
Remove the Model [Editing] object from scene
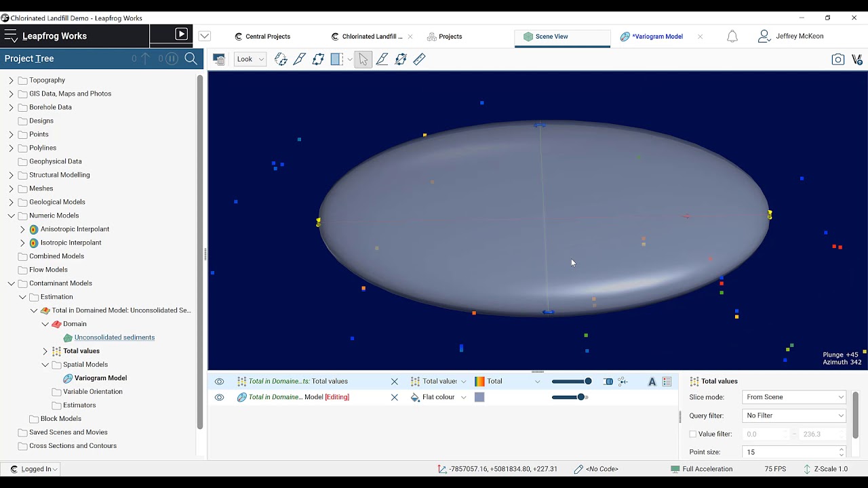click(x=395, y=397)
